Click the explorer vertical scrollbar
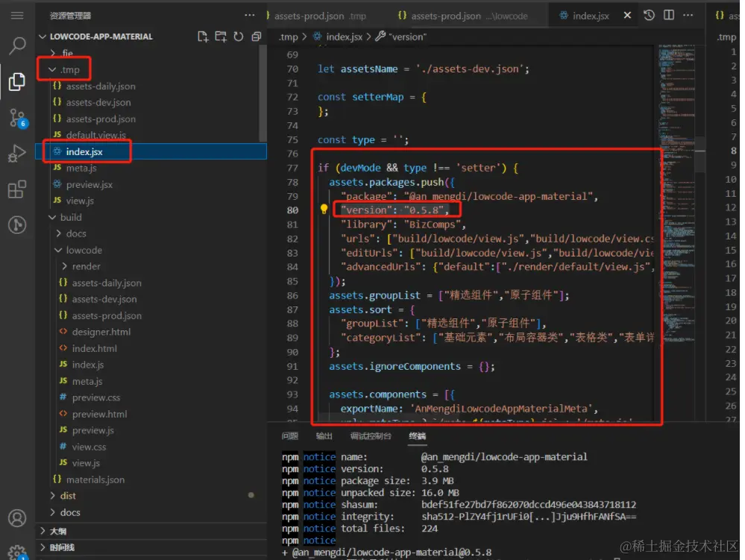This screenshot has height=560, width=745. pos(263,93)
